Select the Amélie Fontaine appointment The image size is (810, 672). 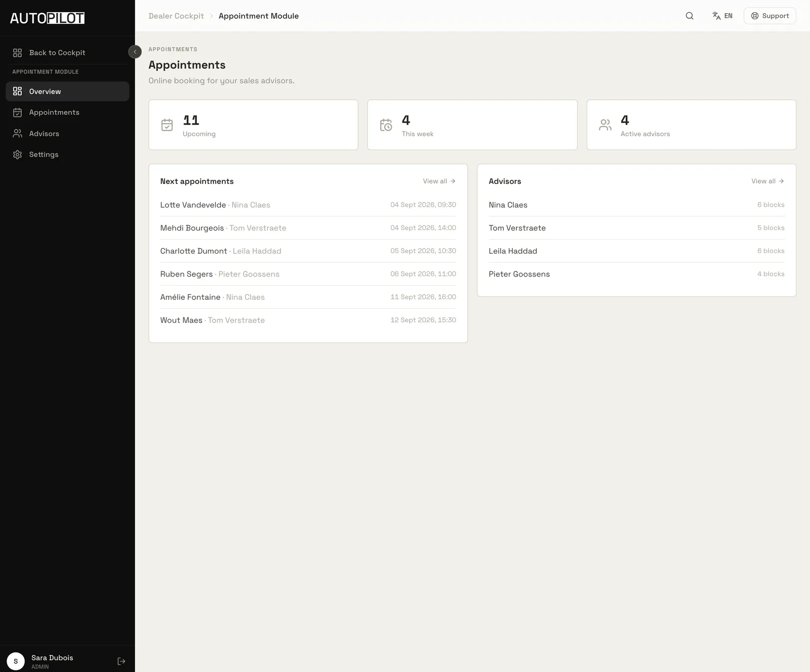tap(308, 297)
